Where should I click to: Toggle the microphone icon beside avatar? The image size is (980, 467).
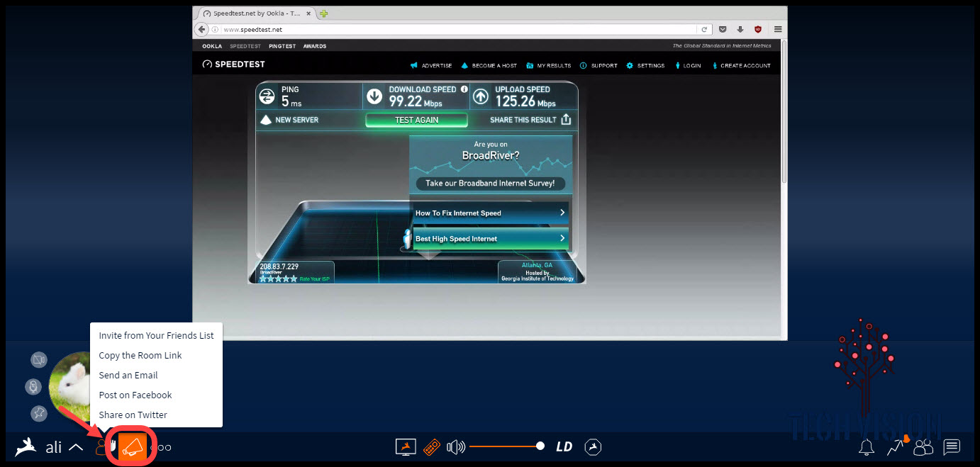coord(33,387)
